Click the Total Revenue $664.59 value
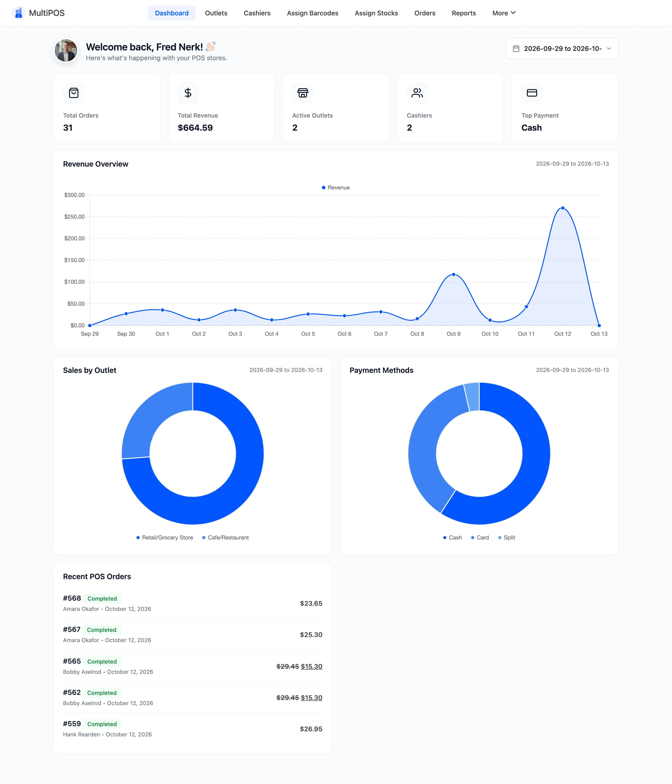Screen dimensions: 672x784 tap(195, 128)
